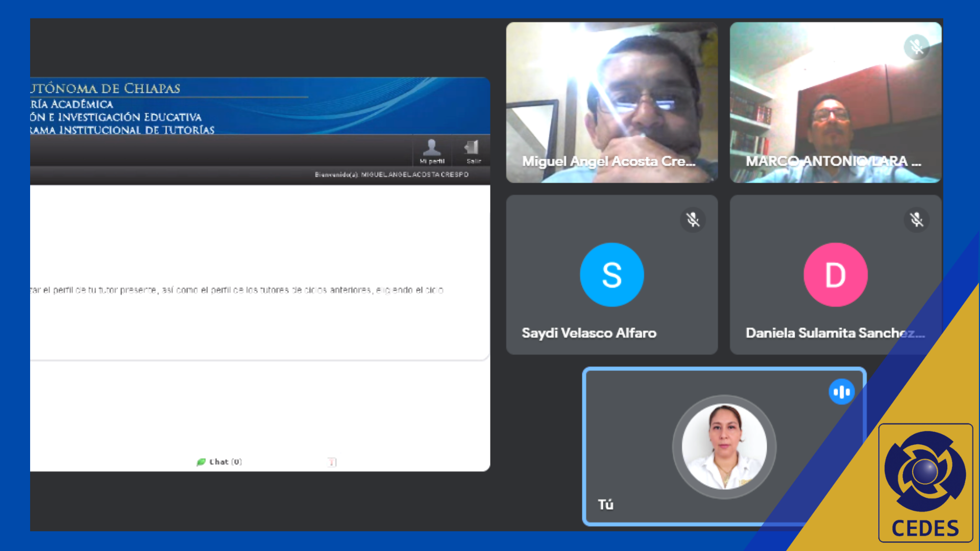Viewport: 980px width, 551px height.
Task: Click the Programa Institucional de Tutorías header text
Action: click(122, 130)
